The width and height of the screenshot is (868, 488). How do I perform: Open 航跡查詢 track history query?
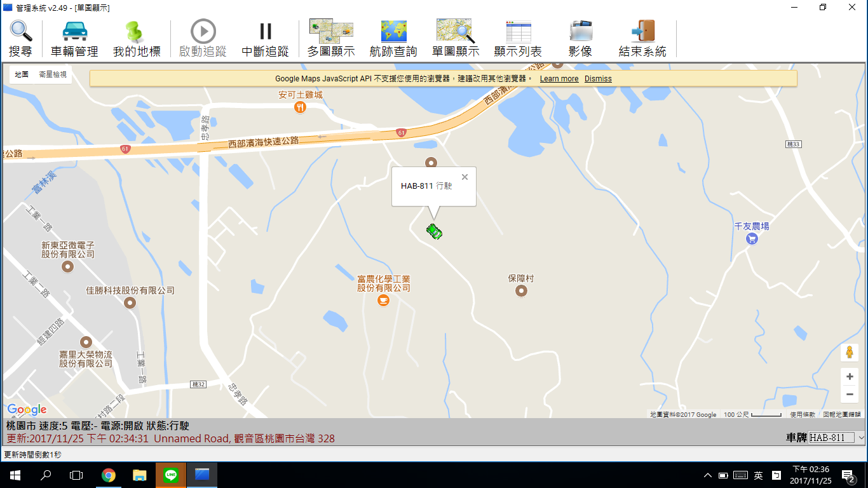click(x=393, y=39)
